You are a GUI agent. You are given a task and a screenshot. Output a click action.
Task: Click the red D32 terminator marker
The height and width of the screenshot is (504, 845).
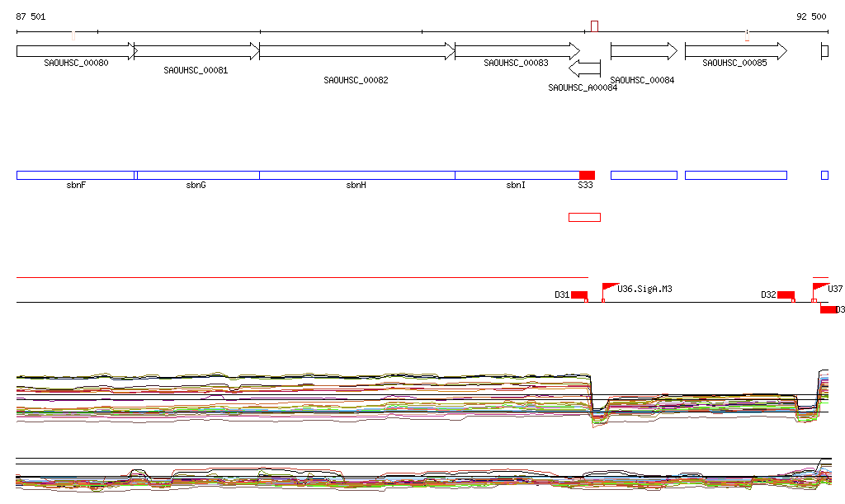coord(786,295)
